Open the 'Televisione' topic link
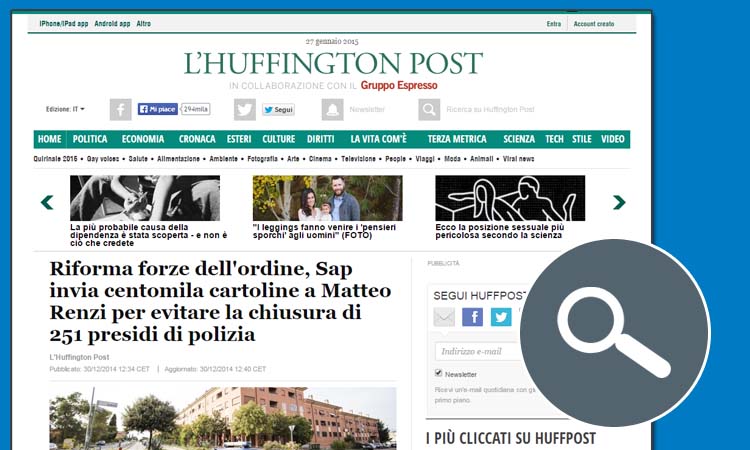The width and height of the screenshot is (750, 450). pyautogui.click(x=358, y=159)
